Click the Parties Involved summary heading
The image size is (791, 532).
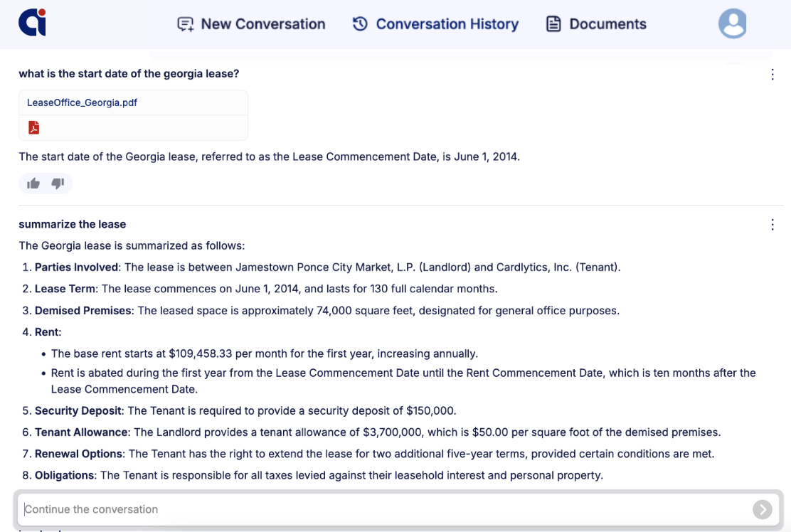point(77,267)
